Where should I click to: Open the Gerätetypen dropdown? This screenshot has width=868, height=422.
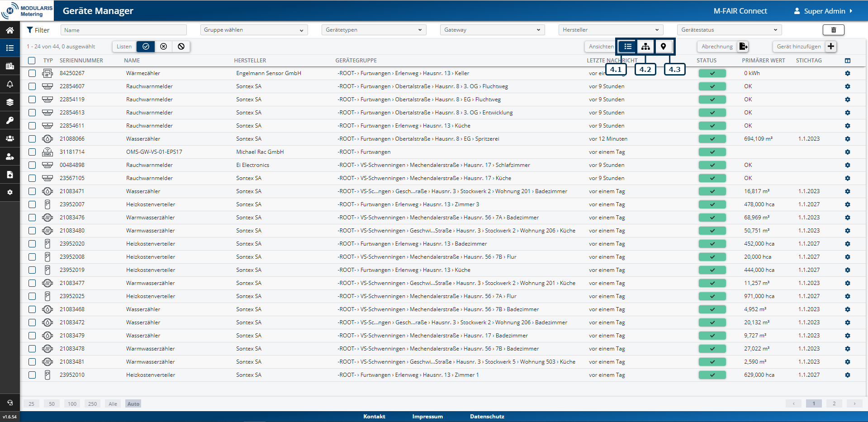coord(374,30)
